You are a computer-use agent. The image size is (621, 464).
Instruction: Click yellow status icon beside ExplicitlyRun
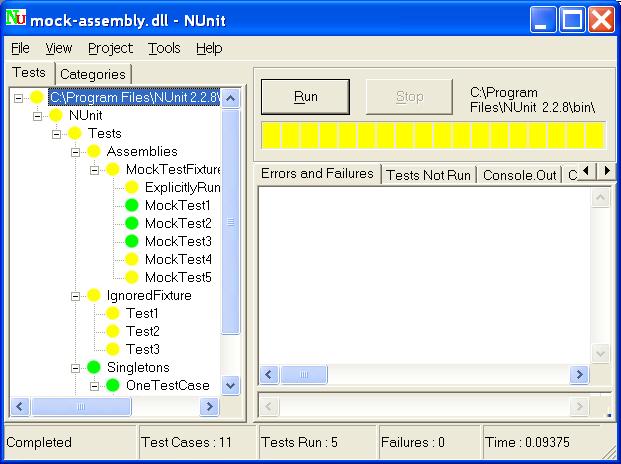click(132, 187)
